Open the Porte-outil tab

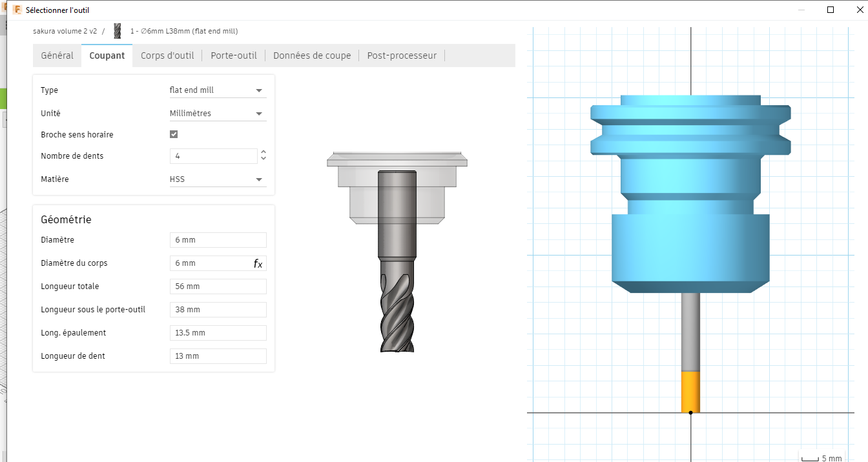234,55
